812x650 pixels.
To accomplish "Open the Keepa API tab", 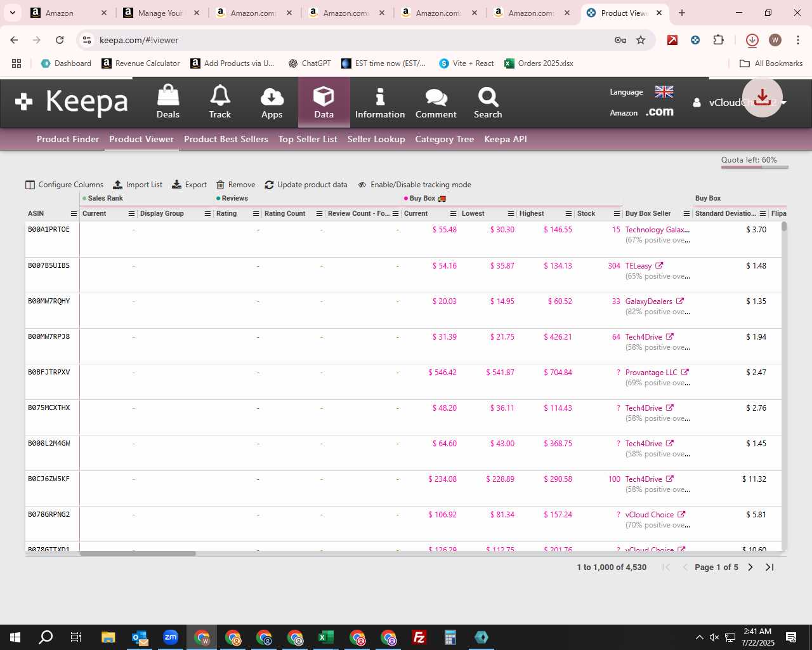I will click(x=506, y=139).
